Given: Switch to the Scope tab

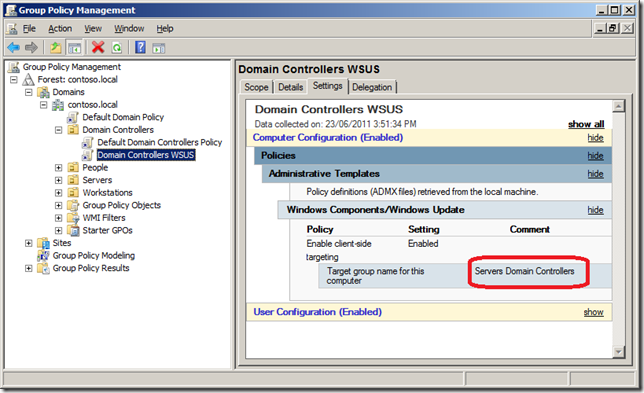Looking at the screenshot, I should [x=256, y=87].
